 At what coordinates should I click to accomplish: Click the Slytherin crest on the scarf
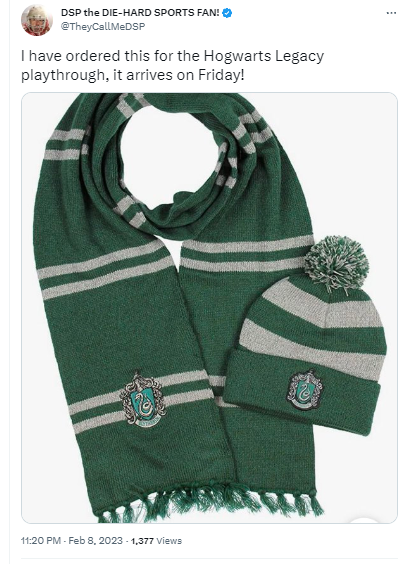click(143, 400)
